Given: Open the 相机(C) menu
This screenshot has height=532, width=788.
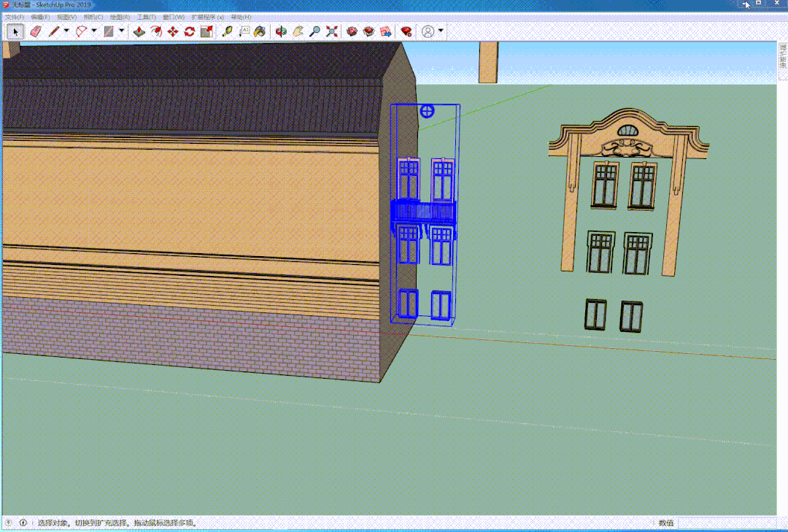Looking at the screenshot, I should point(93,17).
